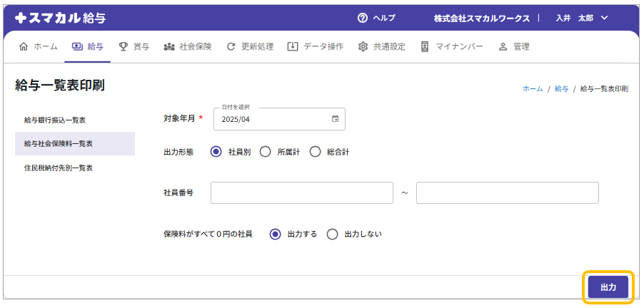The height and width of the screenshot is (308, 644).
Task: Open the 管理 menu
Action: (x=514, y=46)
